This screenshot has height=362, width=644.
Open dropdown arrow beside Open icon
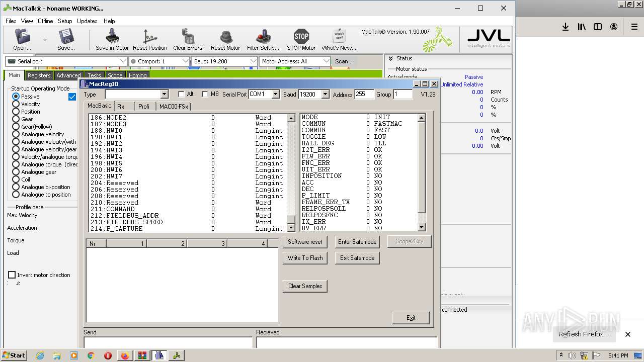(x=45, y=40)
